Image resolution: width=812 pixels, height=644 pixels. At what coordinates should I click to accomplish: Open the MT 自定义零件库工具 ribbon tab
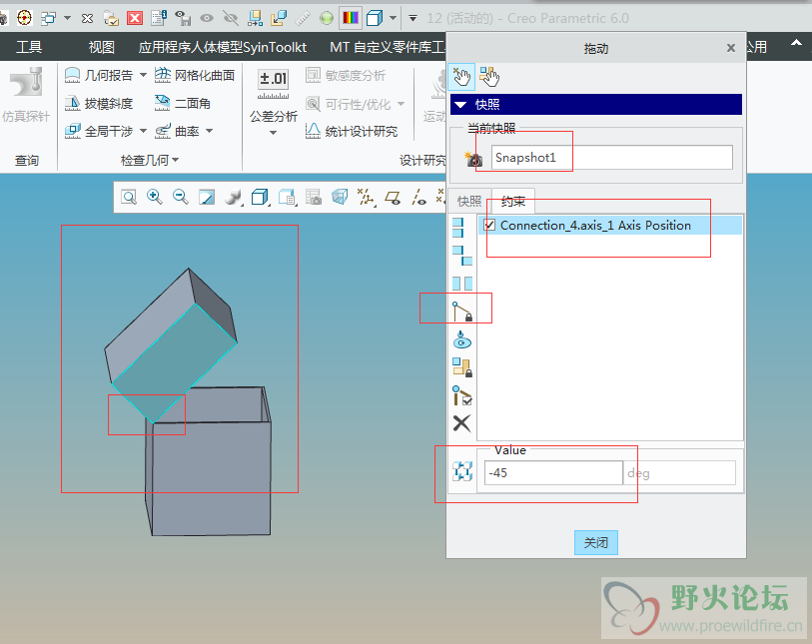(x=388, y=47)
